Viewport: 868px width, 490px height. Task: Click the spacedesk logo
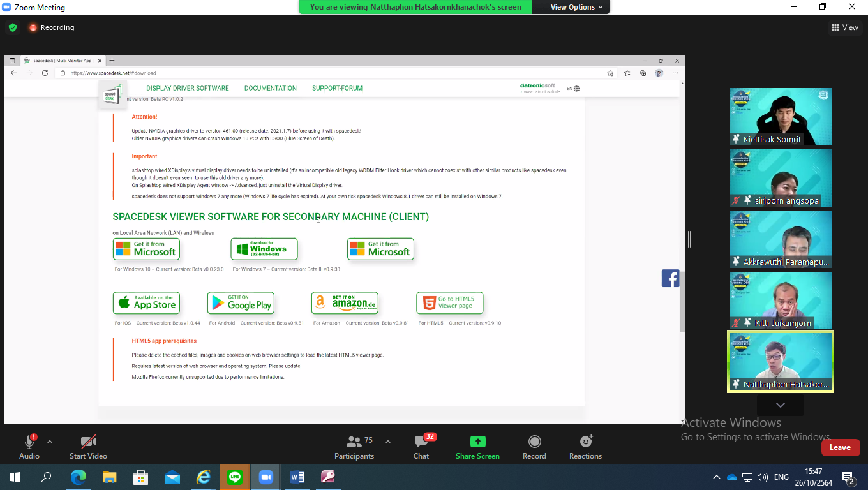point(113,95)
